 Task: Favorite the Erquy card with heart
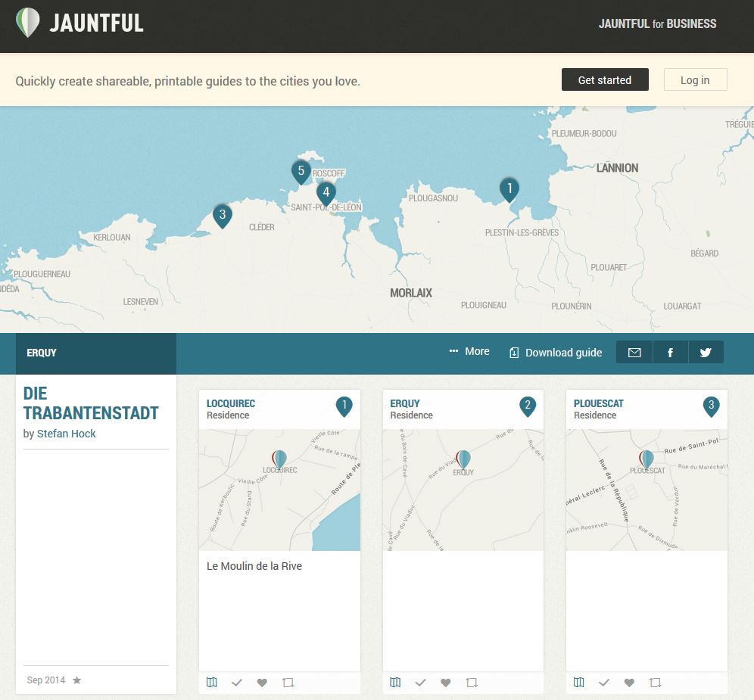pyautogui.click(x=446, y=683)
